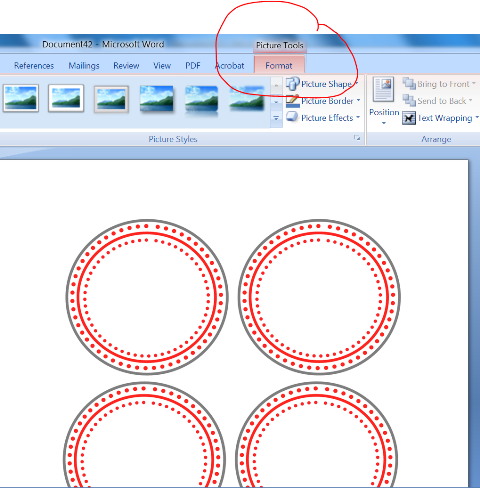Screen dimensions: 480x488
Task: Open the Mailings tab
Action: tap(84, 66)
